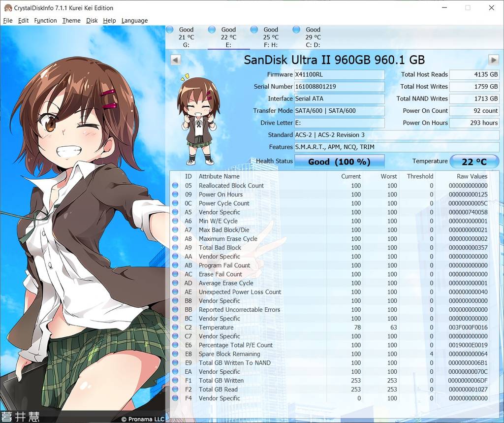Go to previous disk with left arrow
The image size is (504, 423).
[x=176, y=60]
